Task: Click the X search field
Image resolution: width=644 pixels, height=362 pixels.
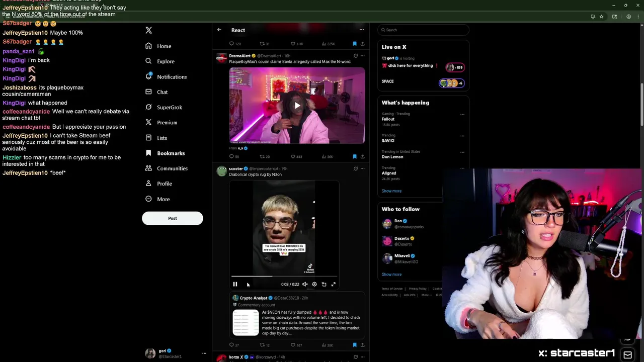Action: click(423, 30)
